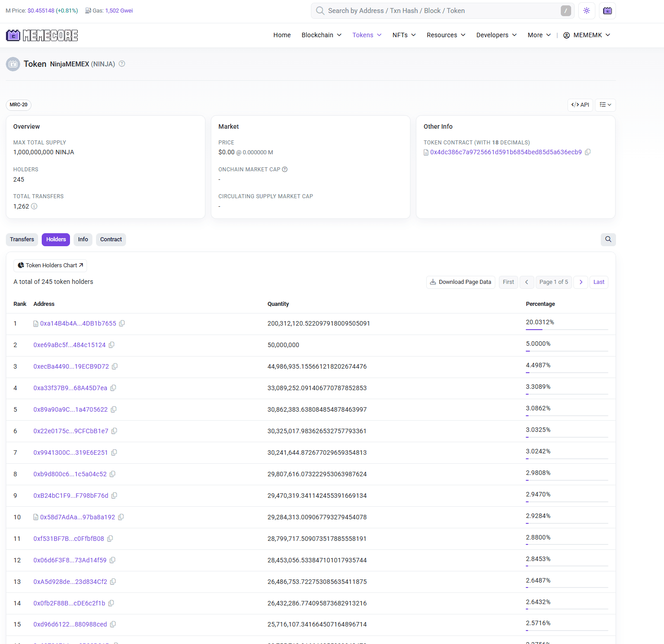Open the Token Holders Chart
This screenshot has height=644, width=664.
50,265
